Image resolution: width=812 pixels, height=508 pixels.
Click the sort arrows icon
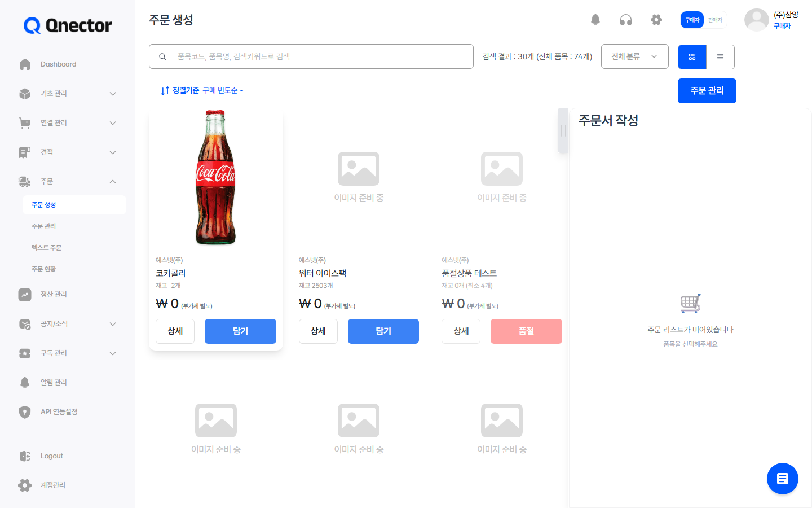click(165, 90)
